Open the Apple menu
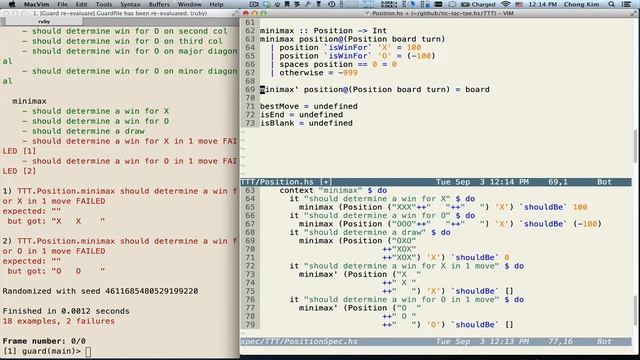640x360 pixels. pos(12,4)
